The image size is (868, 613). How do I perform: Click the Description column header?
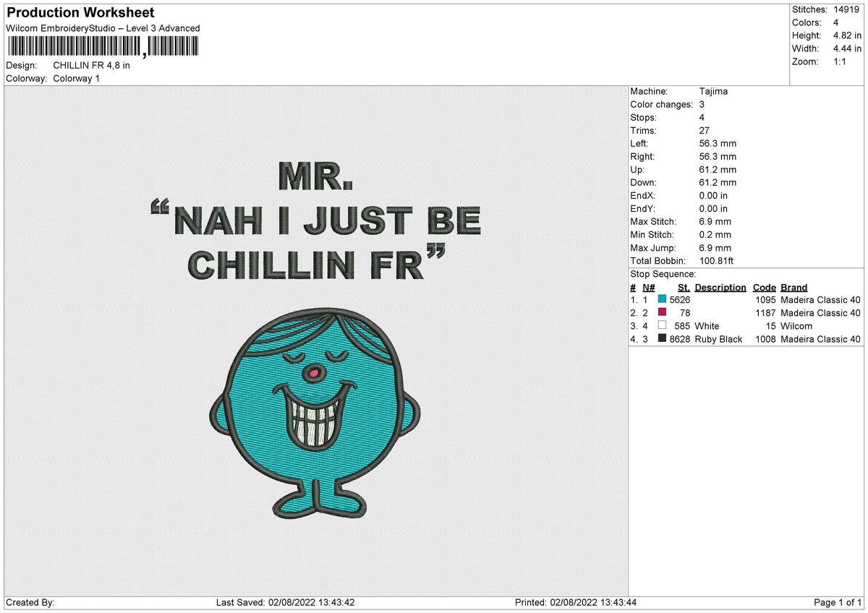[720, 288]
